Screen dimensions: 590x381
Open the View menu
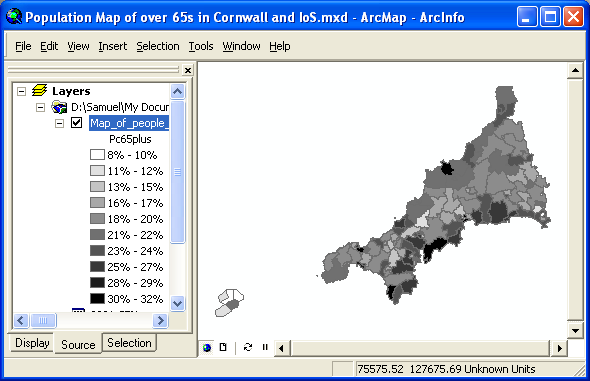point(78,46)
